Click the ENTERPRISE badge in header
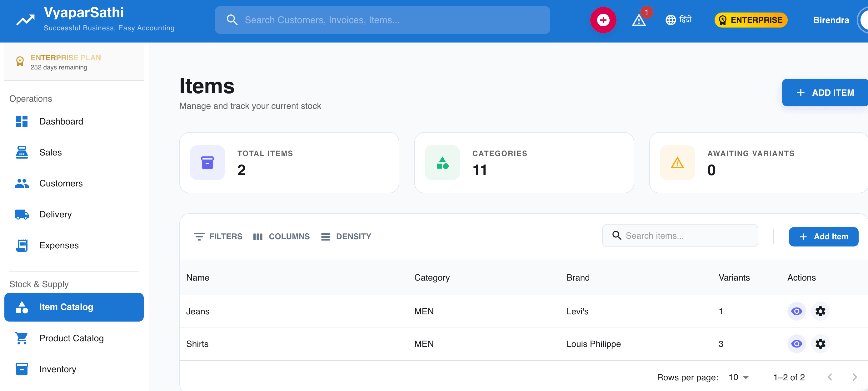Image resolution: width=868 pixels, height=391 pixels. point(751,20)
